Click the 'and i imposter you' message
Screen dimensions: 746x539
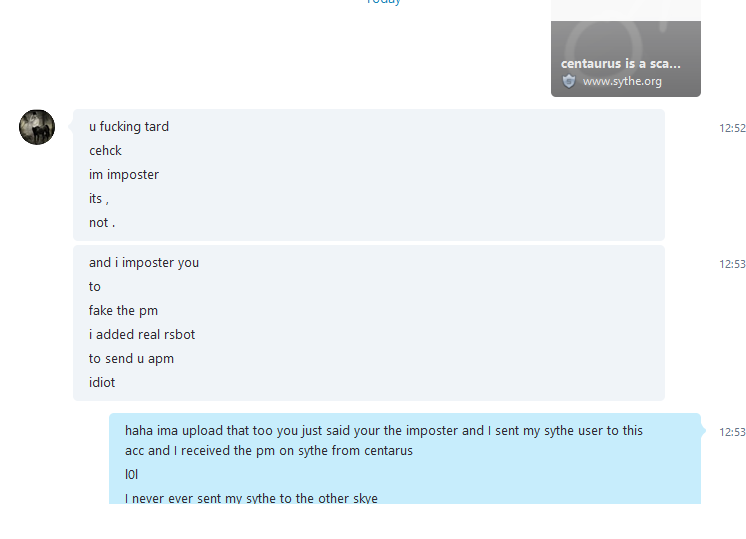pos(144,263)
